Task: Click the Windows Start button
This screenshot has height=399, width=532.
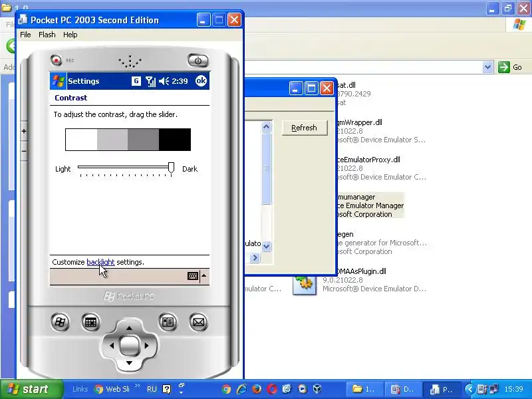Action: [31, 389]
